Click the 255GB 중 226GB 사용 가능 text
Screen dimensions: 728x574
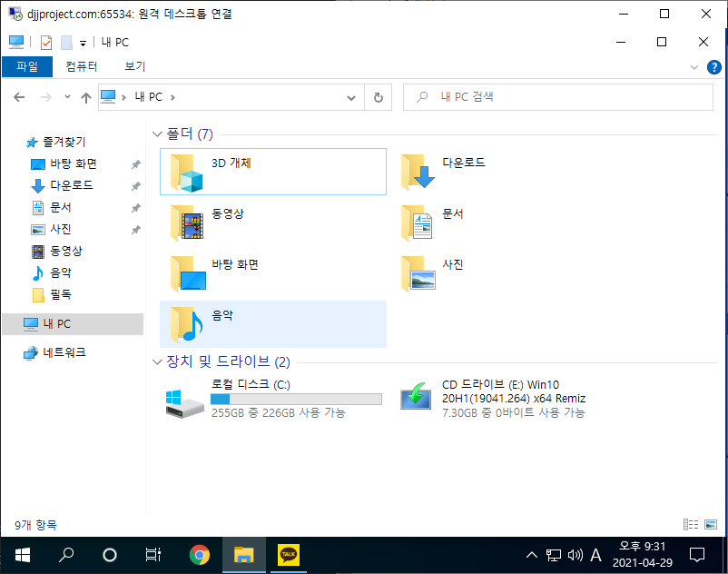click(x=279, y=413)
